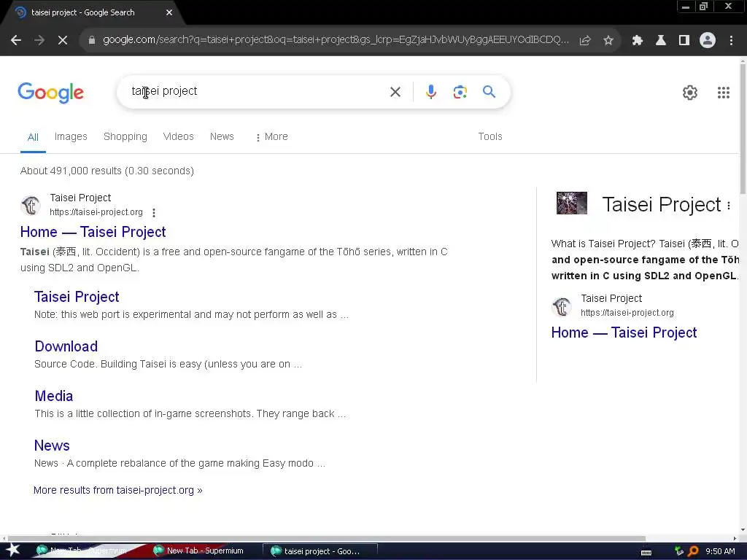Screen dimensions: 747x560
Task: Open the profile avatar menu
Action: 708,41
